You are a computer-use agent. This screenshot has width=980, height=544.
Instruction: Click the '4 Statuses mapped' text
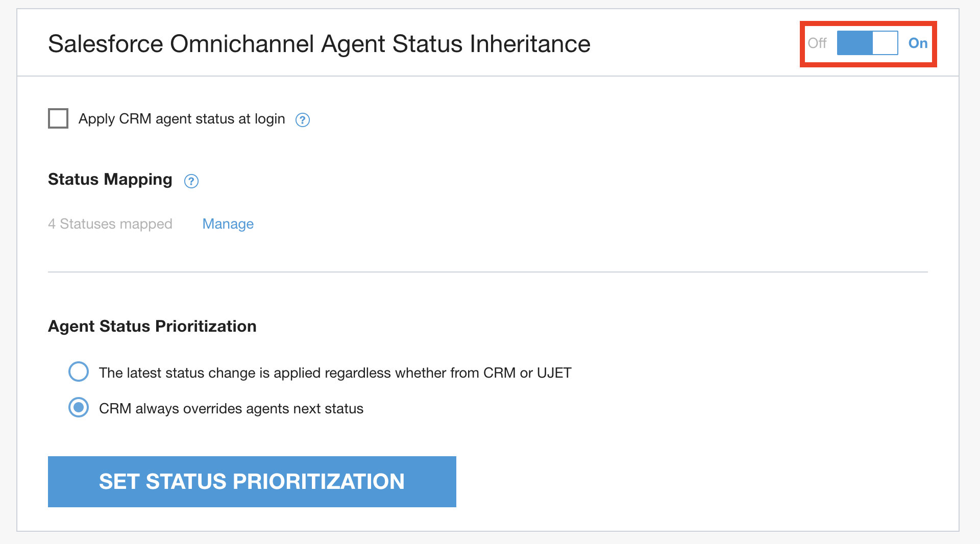point(110,224)
